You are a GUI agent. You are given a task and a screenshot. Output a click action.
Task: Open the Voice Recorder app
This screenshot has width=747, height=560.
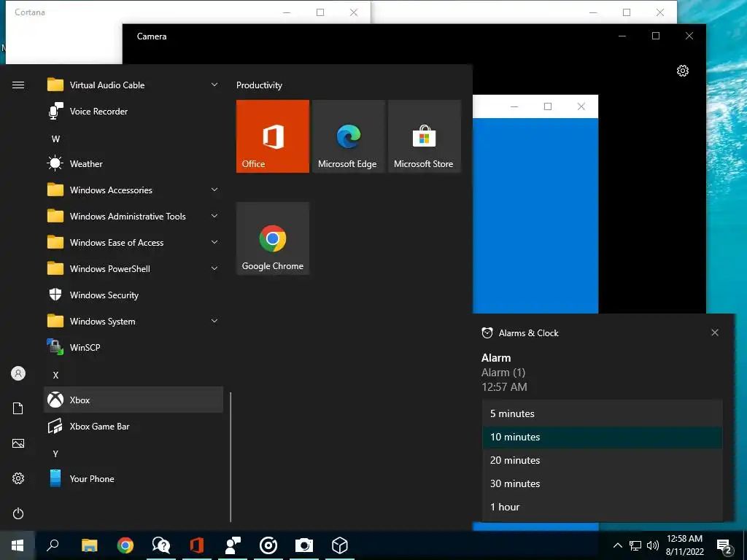point(133,112)
